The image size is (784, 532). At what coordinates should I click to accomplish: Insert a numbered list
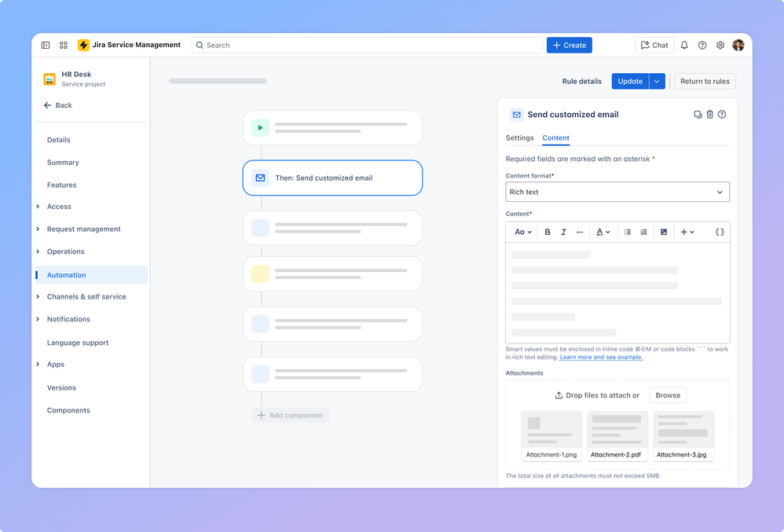644,232
